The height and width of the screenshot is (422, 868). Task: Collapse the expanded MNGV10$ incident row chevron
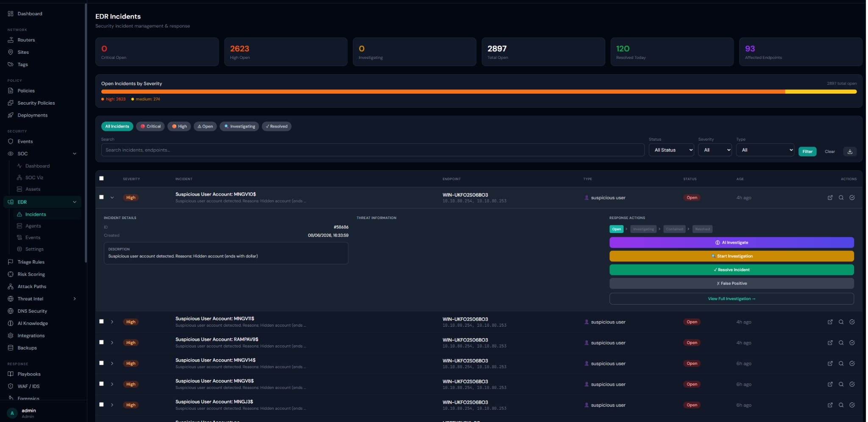click(x=112, y=197)
